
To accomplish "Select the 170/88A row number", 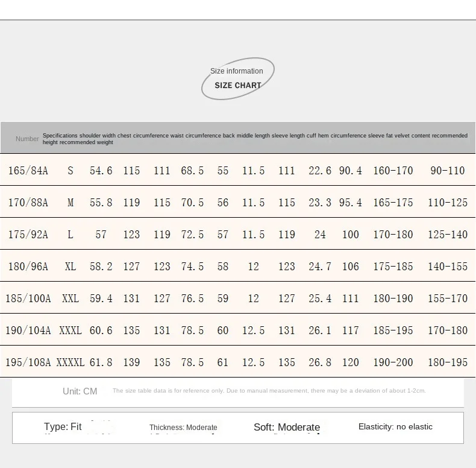I will (28, 203).
